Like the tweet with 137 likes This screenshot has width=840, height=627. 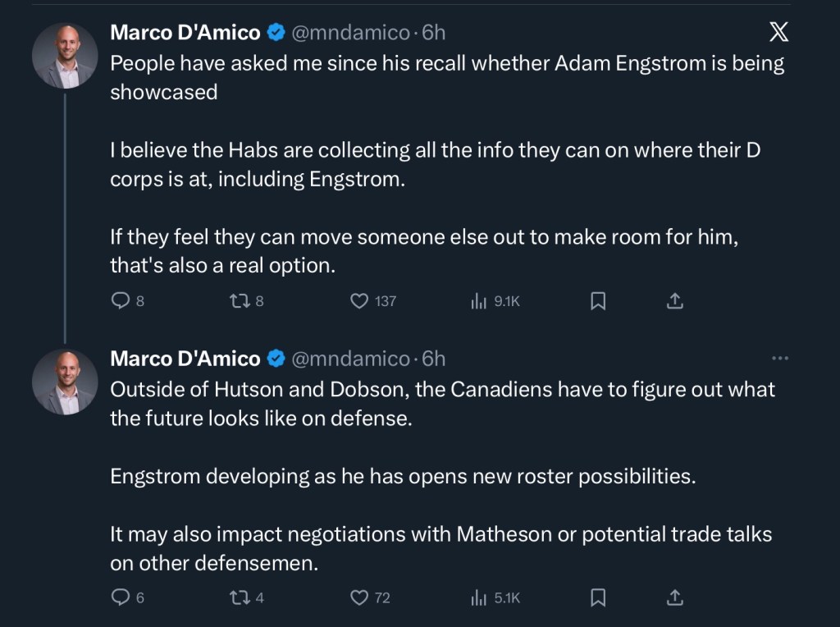tap(359, 301)
